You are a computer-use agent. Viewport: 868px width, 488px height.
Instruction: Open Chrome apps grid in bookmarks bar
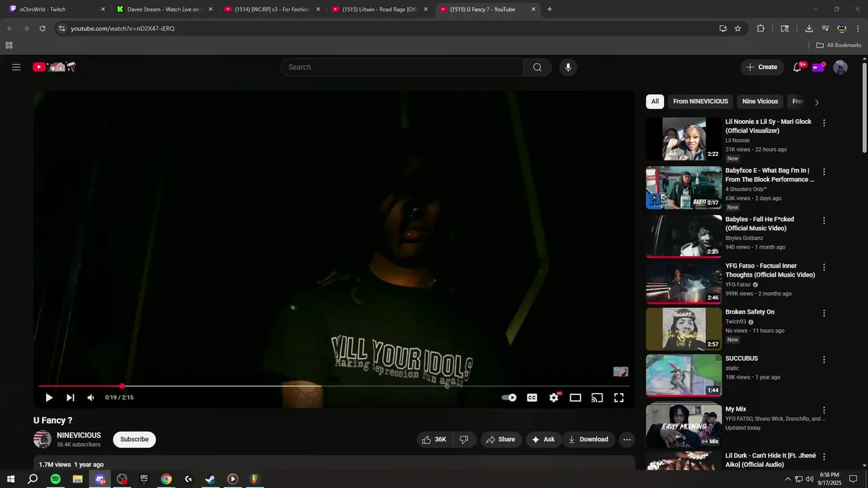(9, 45)
